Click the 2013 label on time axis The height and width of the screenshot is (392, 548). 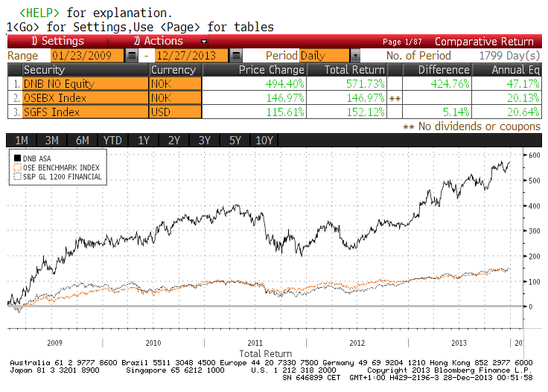(x=459, y=343)
